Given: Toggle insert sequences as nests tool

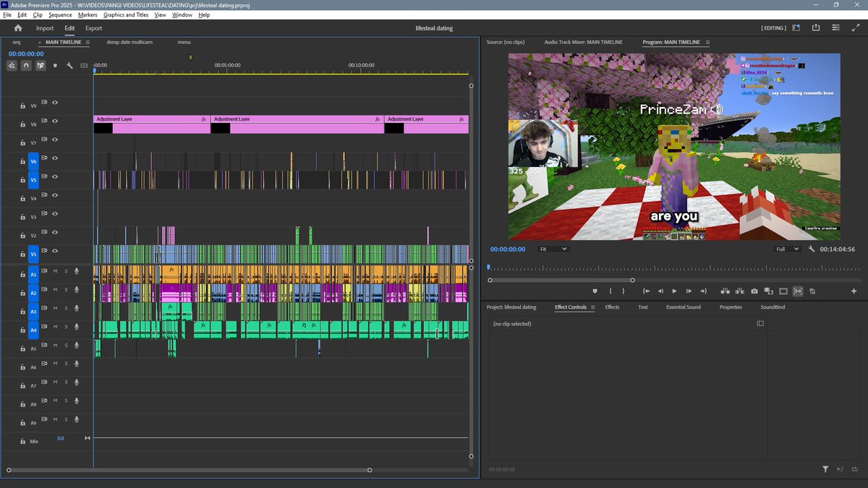Looking at the screenshot, I should [12, 65].
